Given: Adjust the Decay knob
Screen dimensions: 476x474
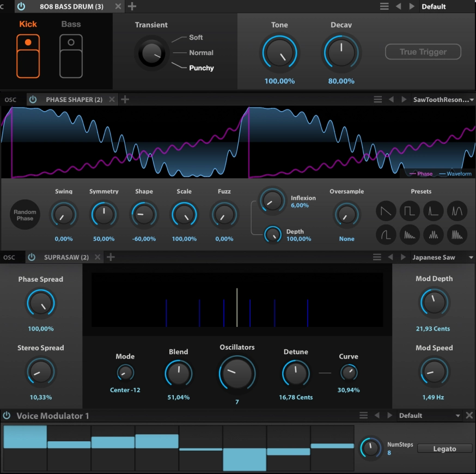Looking at the screenshot, I should coord(341,52).
